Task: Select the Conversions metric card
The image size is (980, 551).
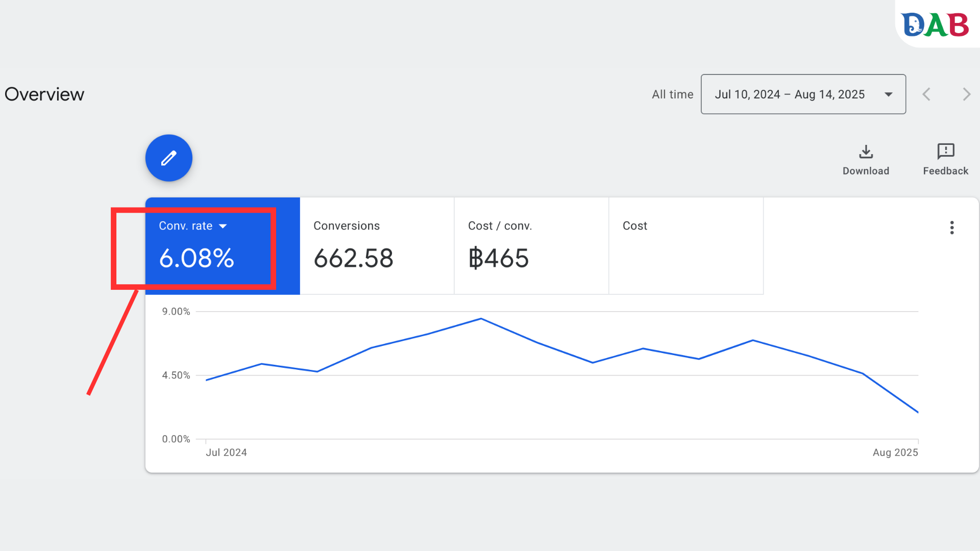Action: point(377,246)
